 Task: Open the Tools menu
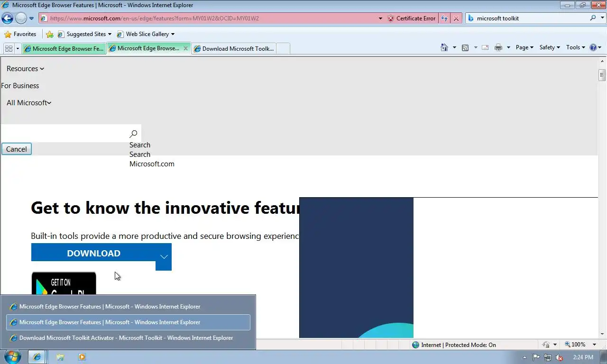(x=576, y=47)
